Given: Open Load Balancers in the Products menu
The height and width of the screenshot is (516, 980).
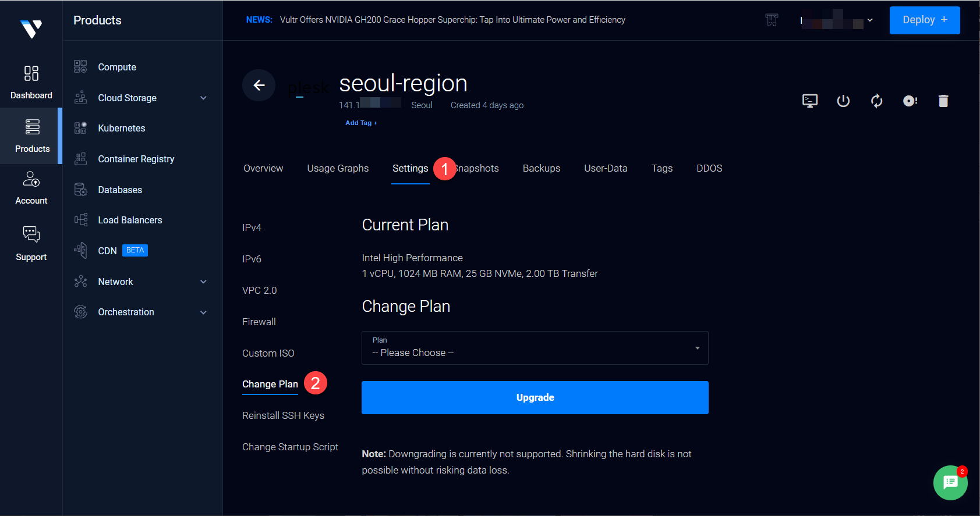Looking at the screenshot, I should [x=130, y=220].
